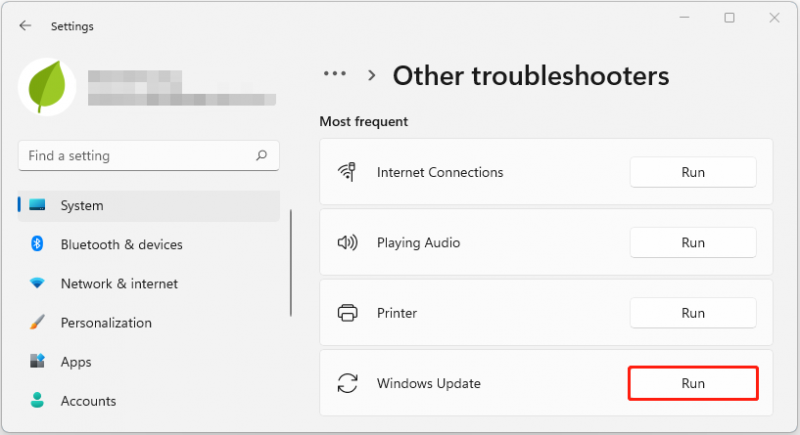
Task: Click the System monitor icon
Action: click(x=37, y=205)
